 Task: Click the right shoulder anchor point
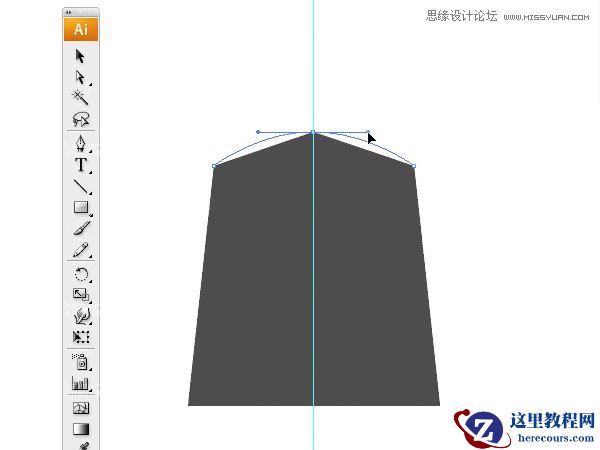pos(414,166)
